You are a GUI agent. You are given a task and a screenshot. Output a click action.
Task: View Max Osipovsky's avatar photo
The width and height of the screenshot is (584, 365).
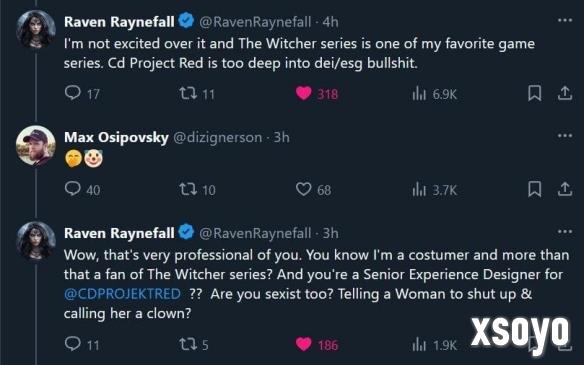[x=35, y=146]
